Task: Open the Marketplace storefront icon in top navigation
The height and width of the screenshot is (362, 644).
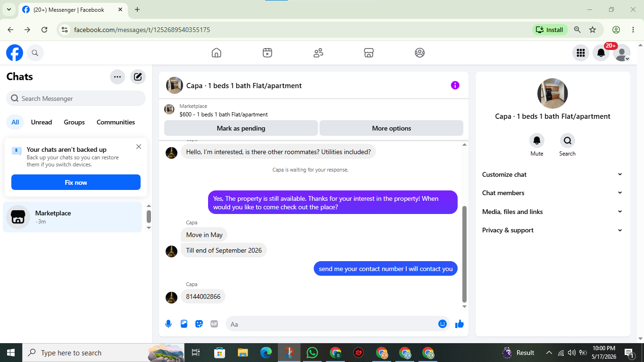Action: pyautogui.click(x=369, y=53)
